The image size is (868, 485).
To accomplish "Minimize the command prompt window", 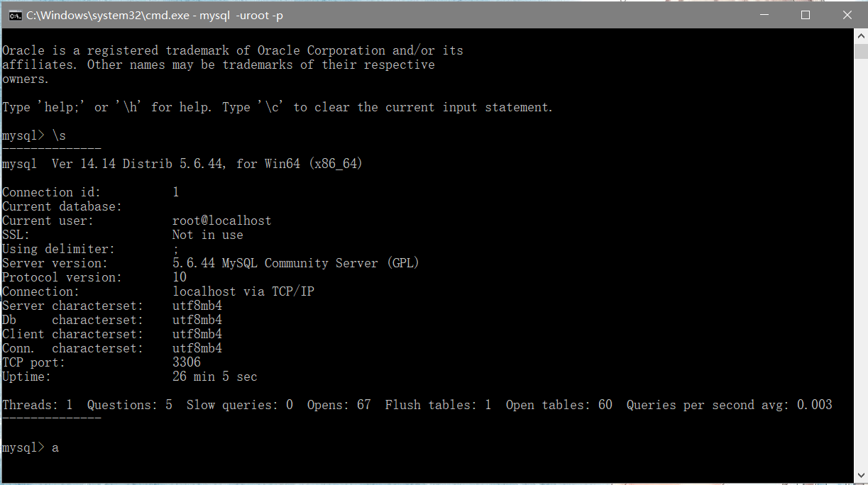I will (764, 15).
